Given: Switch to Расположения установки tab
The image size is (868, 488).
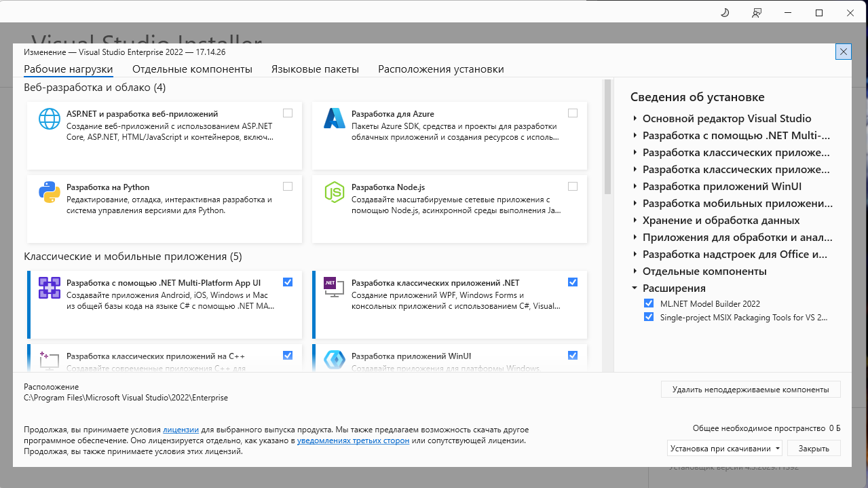Looking at the screenshot, I should [441, 69].
